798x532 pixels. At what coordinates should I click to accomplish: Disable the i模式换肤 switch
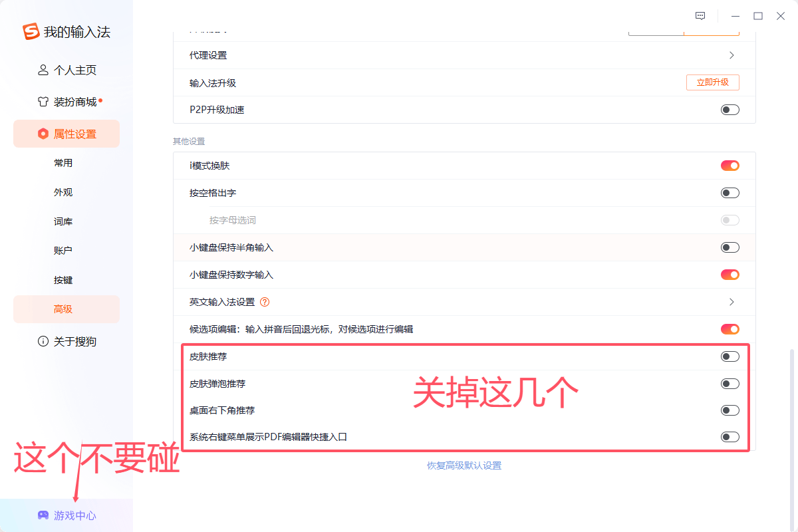(730, 166)
